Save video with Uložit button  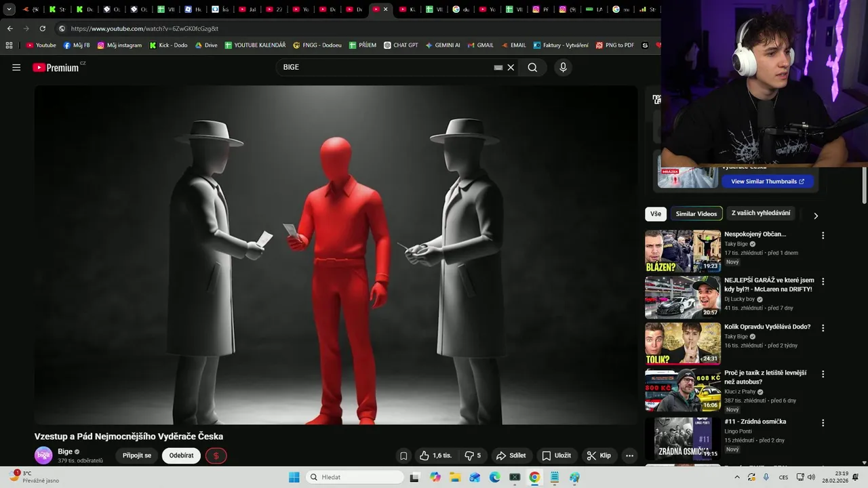tap(556, 455)
